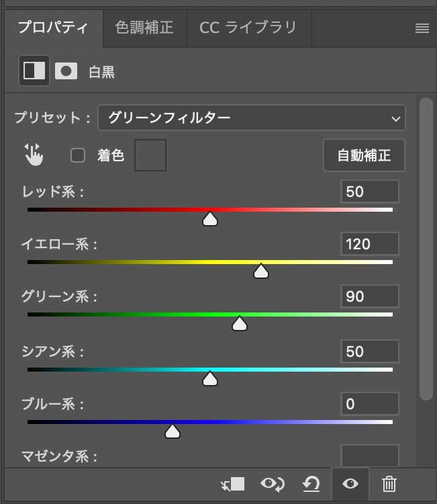Viewport: 437px width, 504px height.
Task: Click the 白黒 adjustment title text
Action: tap(102, 72)
